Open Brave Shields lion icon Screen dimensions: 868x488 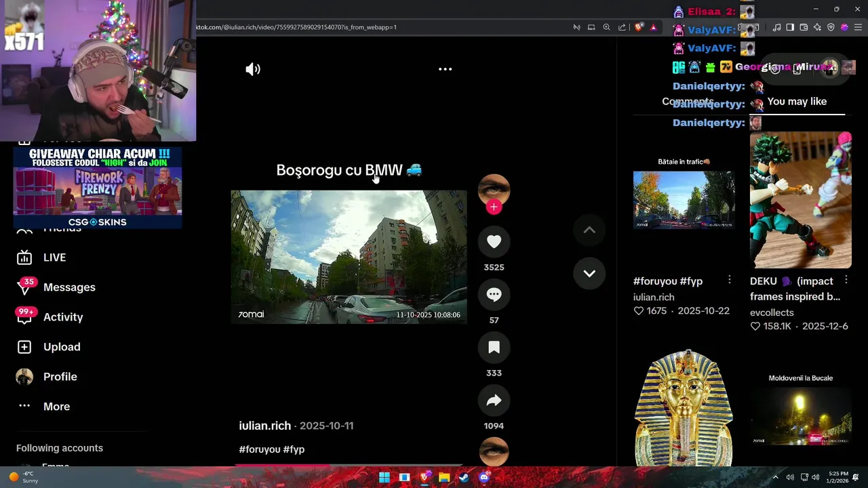pos(639,27)
